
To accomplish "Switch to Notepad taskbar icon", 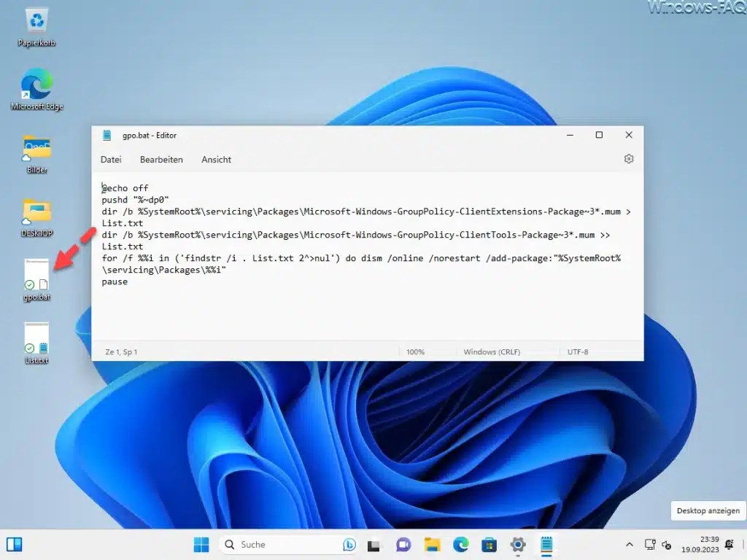I will coord(546,544).
